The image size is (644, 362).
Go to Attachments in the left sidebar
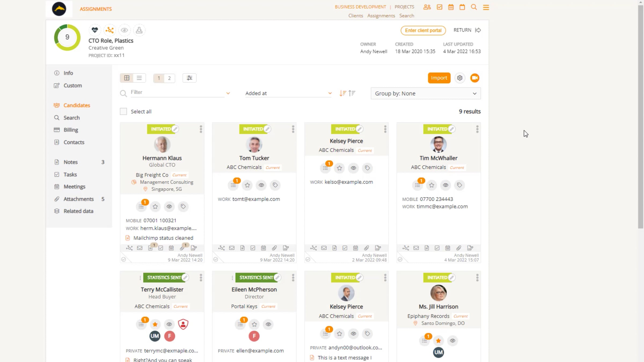78,199
